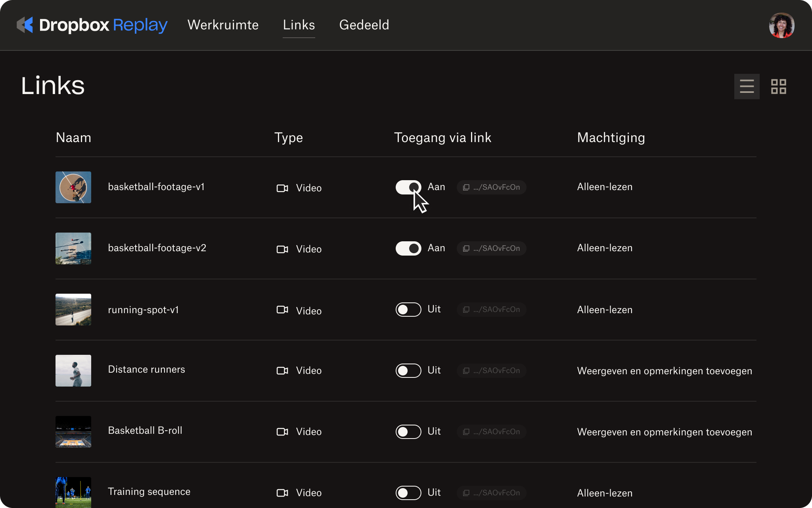Sort by the Naam column header

pyautogui.click(x=73, y=138)
